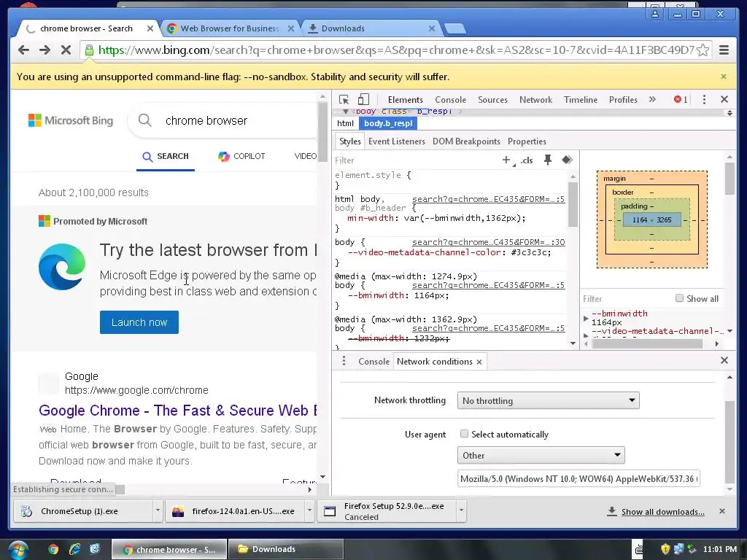Open DevTools Console panel tab
The height and width of the screenshot is (560, 747).
coord(450,99)
